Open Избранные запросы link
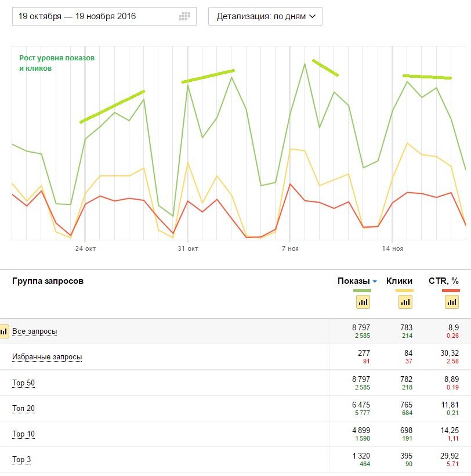The width and height of the screenshot is (471, 476). [47, 357]
